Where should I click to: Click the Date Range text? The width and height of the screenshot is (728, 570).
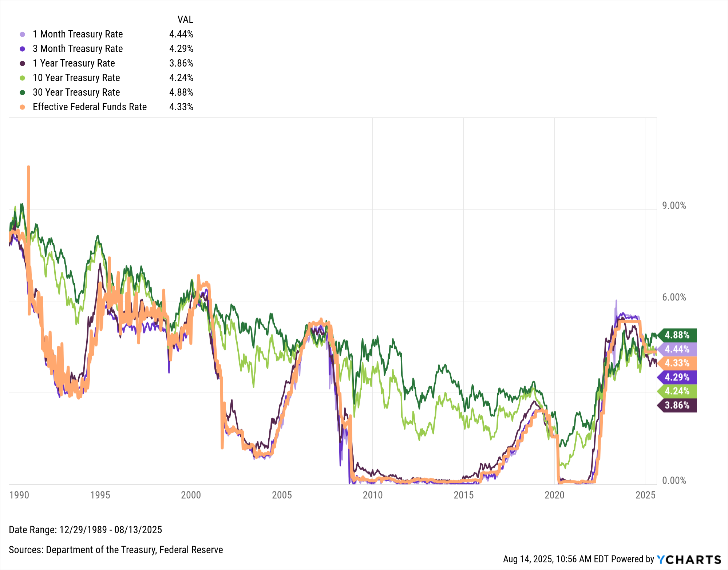click(x=86, y=530)
